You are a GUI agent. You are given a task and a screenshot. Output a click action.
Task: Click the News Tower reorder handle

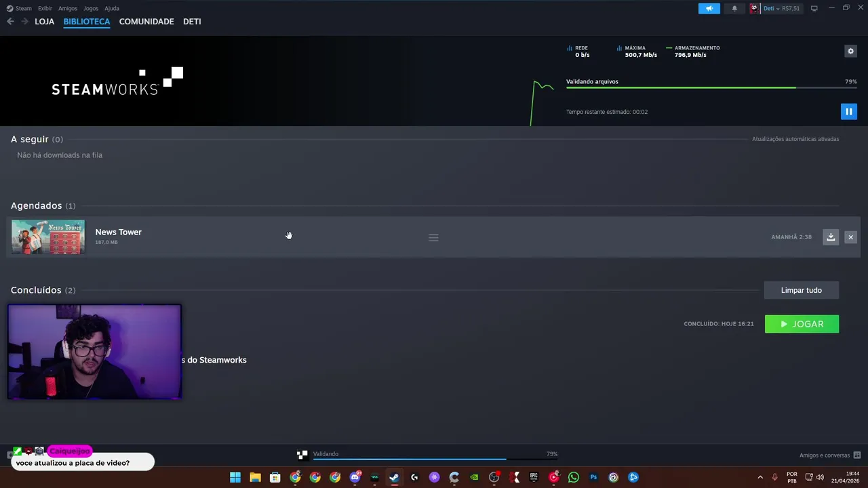click(x=433, y=237)
